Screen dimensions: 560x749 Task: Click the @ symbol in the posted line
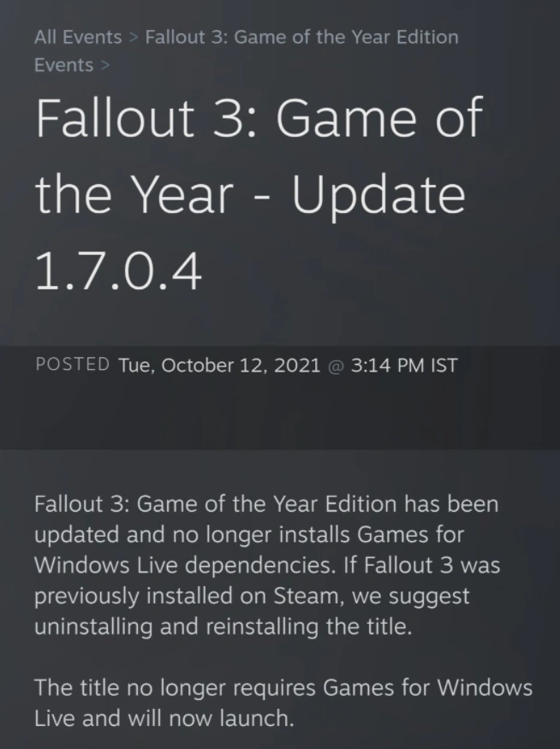tap(336, 366)
